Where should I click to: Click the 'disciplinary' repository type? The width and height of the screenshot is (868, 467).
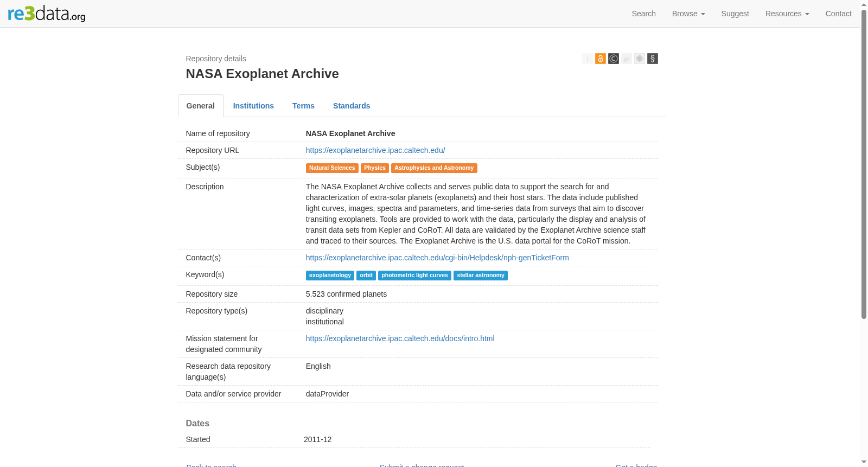324,311
